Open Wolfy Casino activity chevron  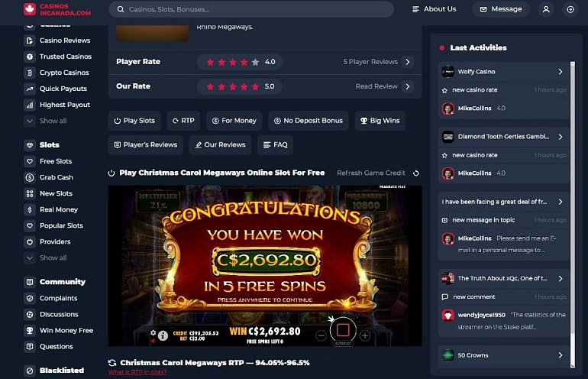pos(561,72)
